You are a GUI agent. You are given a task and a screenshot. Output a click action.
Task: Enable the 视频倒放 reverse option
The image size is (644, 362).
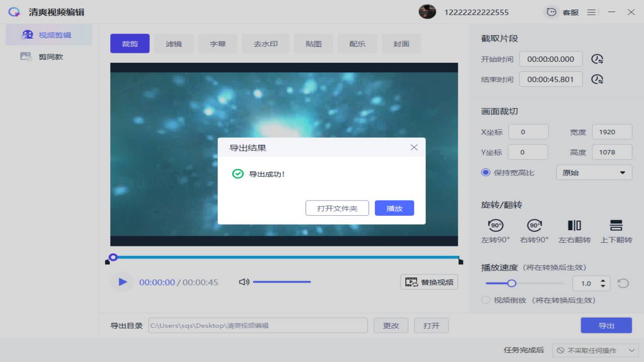pos(485,300)
